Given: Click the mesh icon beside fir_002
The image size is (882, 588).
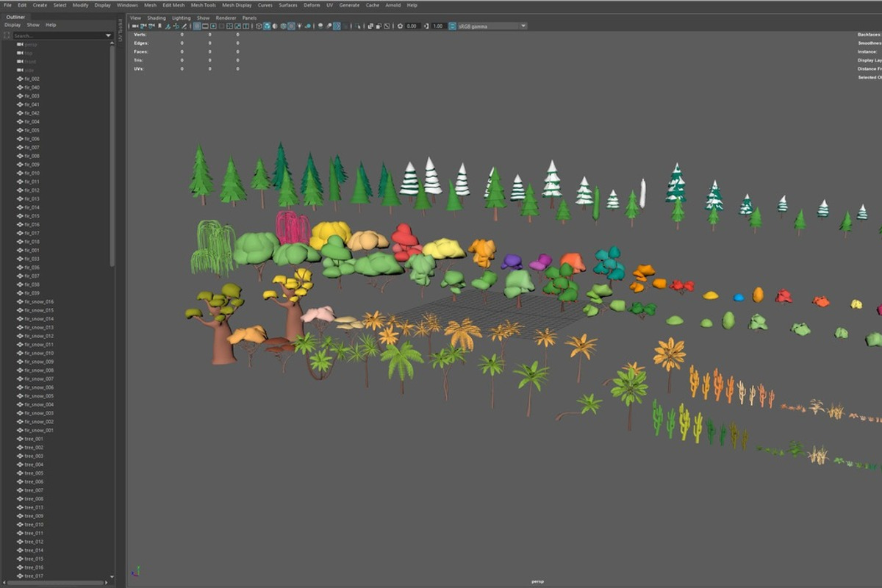Looking at the screenshot, I should pos(20,79).
